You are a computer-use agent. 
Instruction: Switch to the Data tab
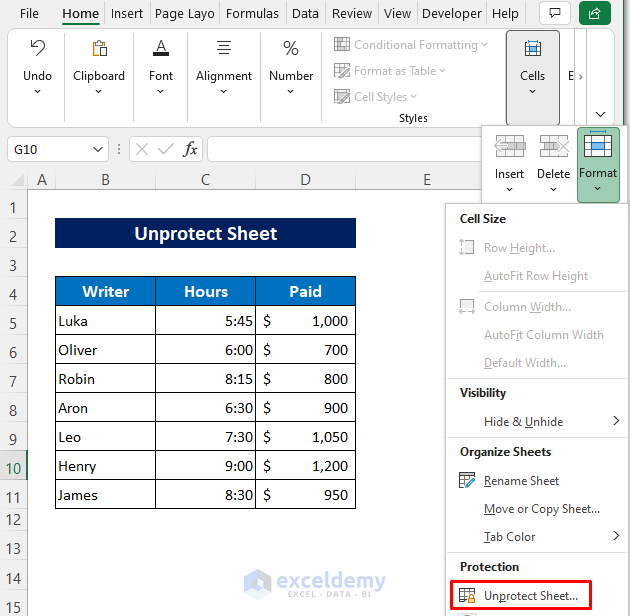tap(305, 13)
